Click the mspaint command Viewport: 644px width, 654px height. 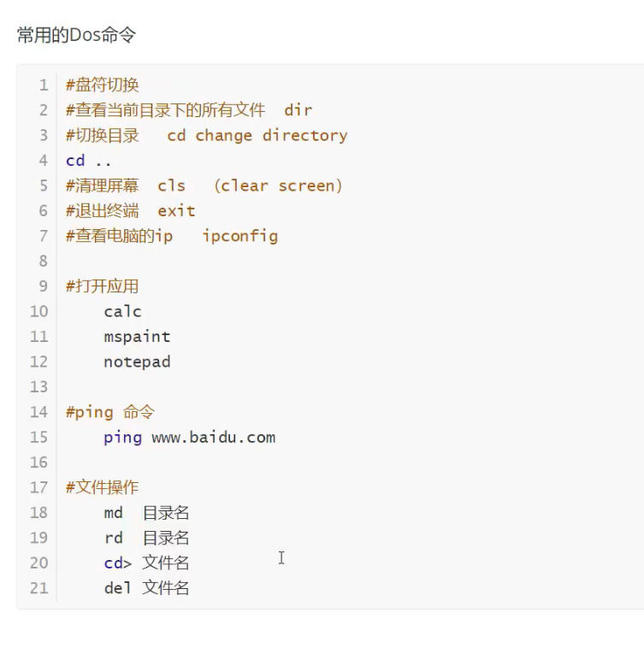point(137,337)
